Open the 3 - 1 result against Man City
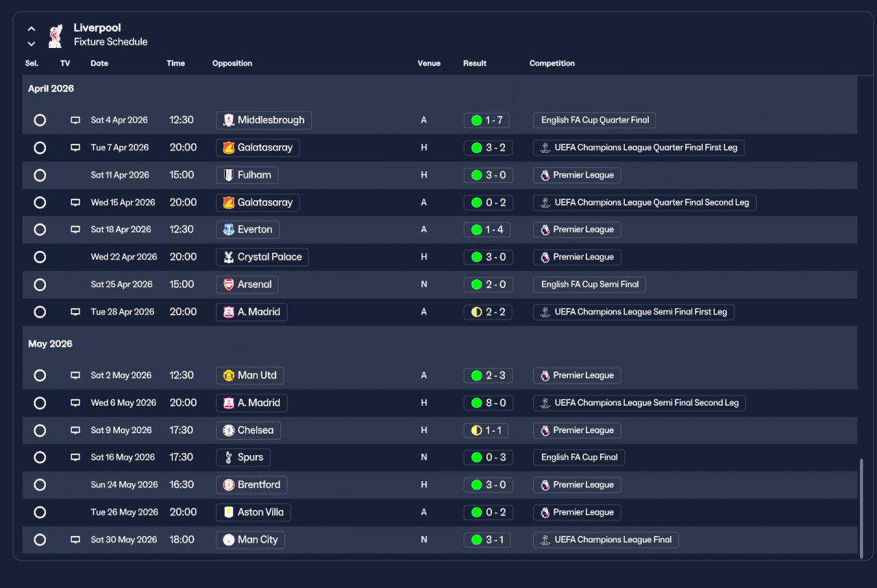The height and width of the screenshot is (588, 877). [488, 539]
